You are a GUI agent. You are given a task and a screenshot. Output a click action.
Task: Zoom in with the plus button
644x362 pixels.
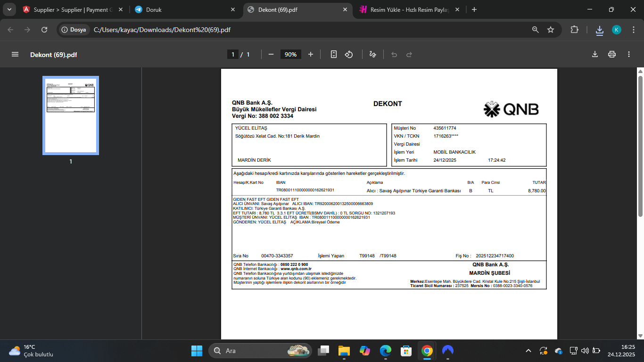coord(311,54)
